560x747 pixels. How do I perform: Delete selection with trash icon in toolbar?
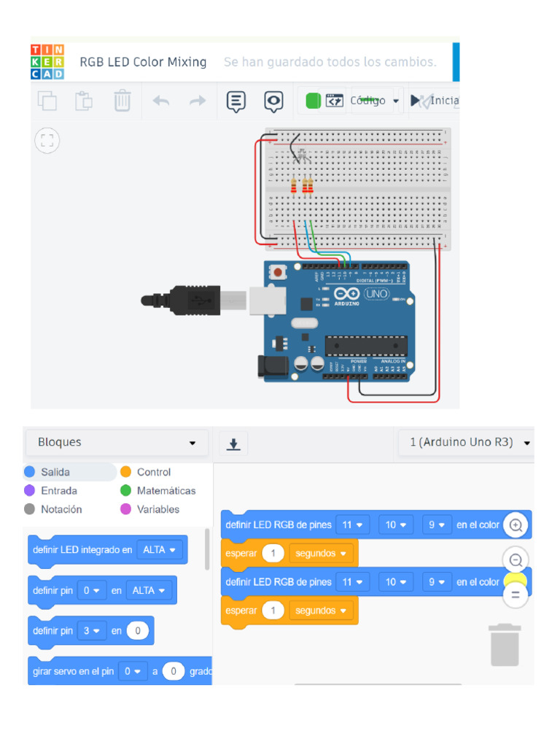tap(122, 101)
